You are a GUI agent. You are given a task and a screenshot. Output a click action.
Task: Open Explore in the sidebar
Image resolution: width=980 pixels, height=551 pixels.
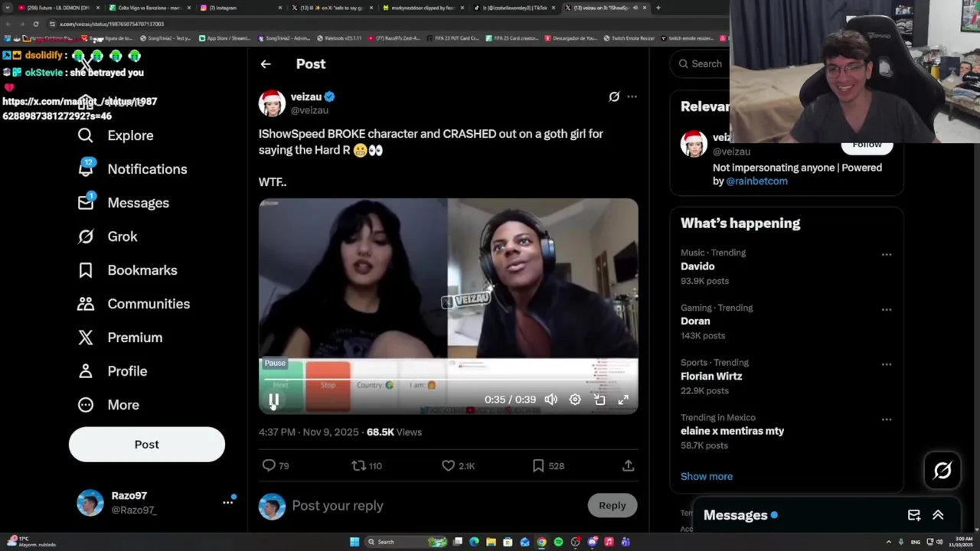point(116,135)
